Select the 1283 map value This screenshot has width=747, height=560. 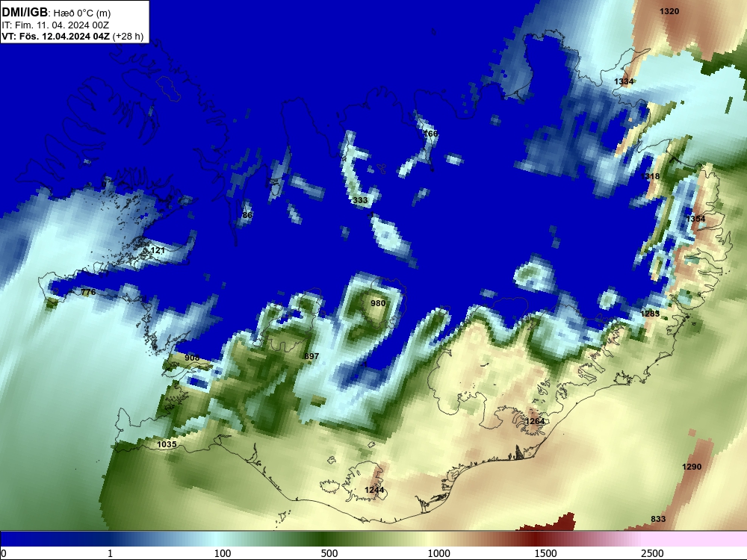tap(651, 314)
